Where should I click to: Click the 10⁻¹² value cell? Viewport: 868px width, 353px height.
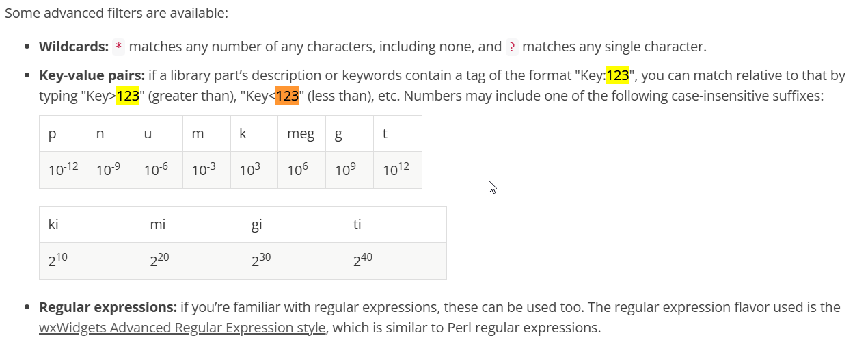pos(63,170)
